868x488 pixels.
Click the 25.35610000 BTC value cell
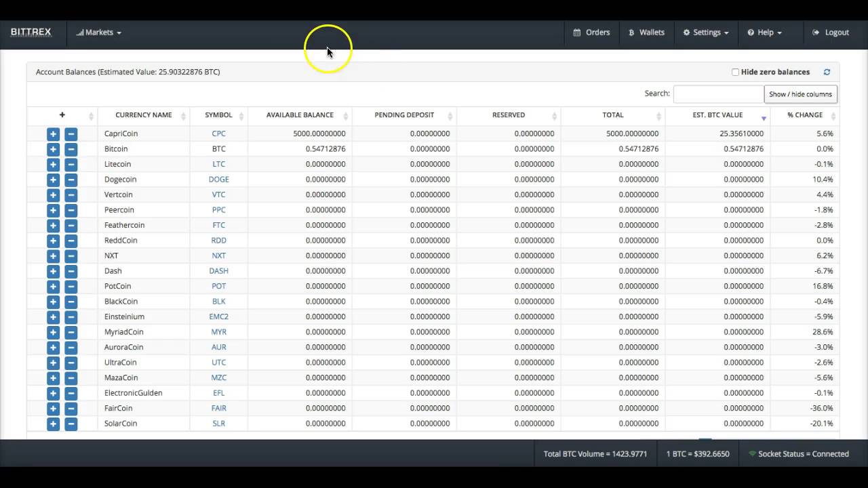tap(741, 134)
